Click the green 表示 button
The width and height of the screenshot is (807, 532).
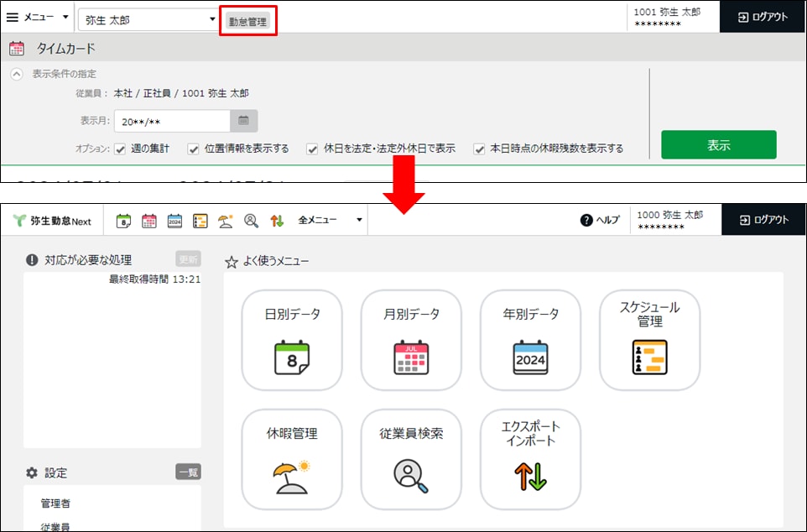point(718,144)
